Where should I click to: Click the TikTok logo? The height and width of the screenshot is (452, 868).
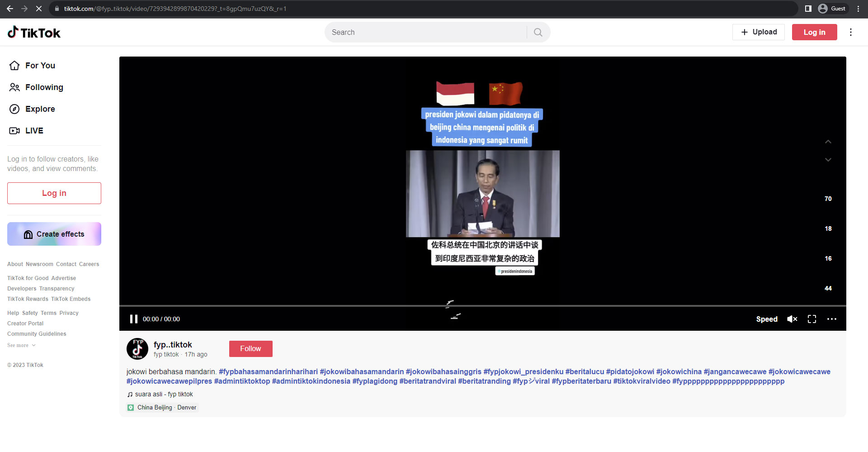[34, 33]
